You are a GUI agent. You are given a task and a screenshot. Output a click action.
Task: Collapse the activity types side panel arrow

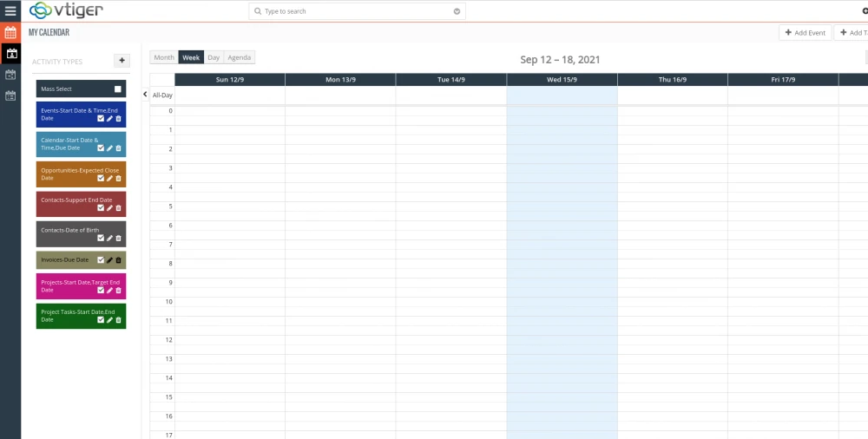pos(145,94)
